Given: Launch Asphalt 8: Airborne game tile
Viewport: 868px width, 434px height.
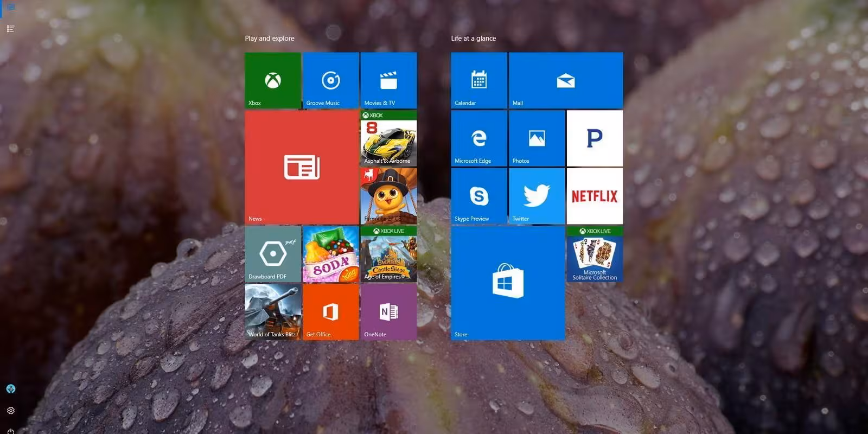Looking at the screenshot, I should click(388, 138).
